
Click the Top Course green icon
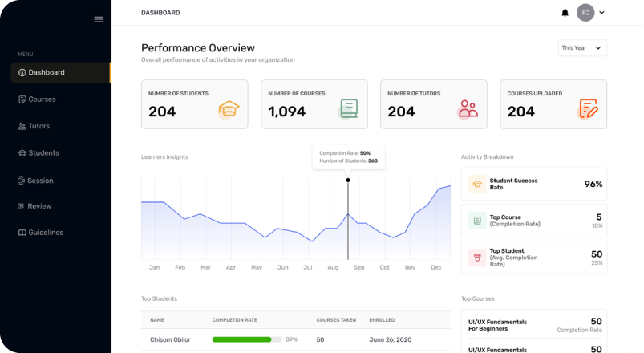click(476, 221)
